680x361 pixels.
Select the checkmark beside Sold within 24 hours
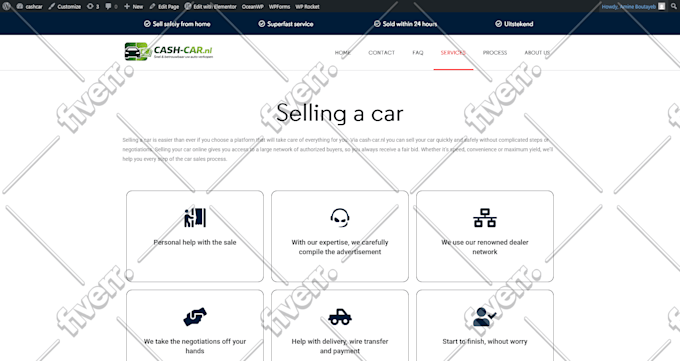tap(377, 24)
